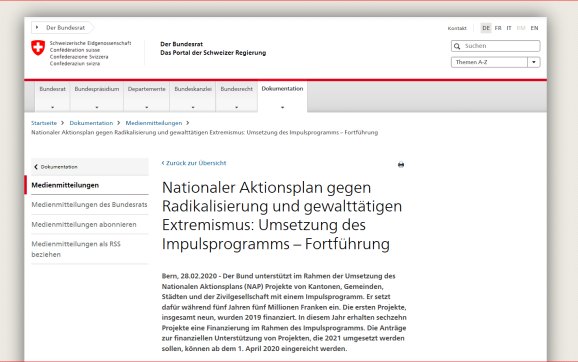
Task: Open the Themen A-Z dropdown arrow
Action: tap(534, 62)
